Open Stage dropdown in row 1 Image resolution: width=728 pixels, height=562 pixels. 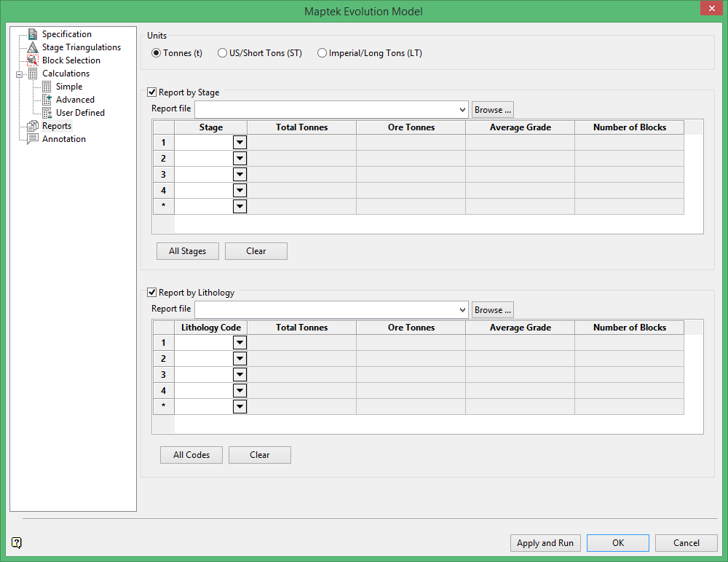pos(240,143)
